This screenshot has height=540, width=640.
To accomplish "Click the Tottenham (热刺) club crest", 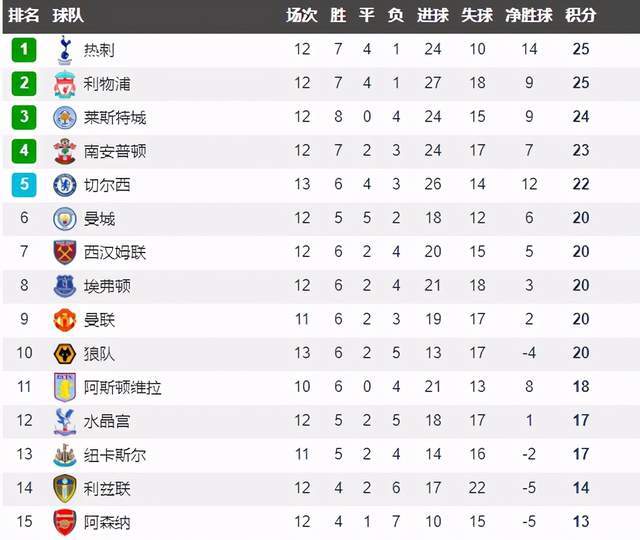I will [65, 50].
